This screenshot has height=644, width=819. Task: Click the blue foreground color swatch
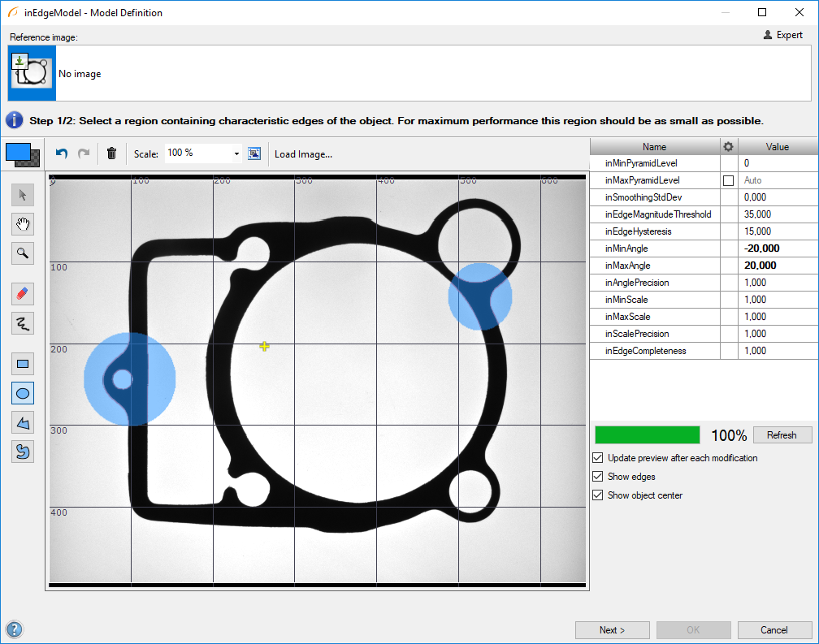[16, 152]
